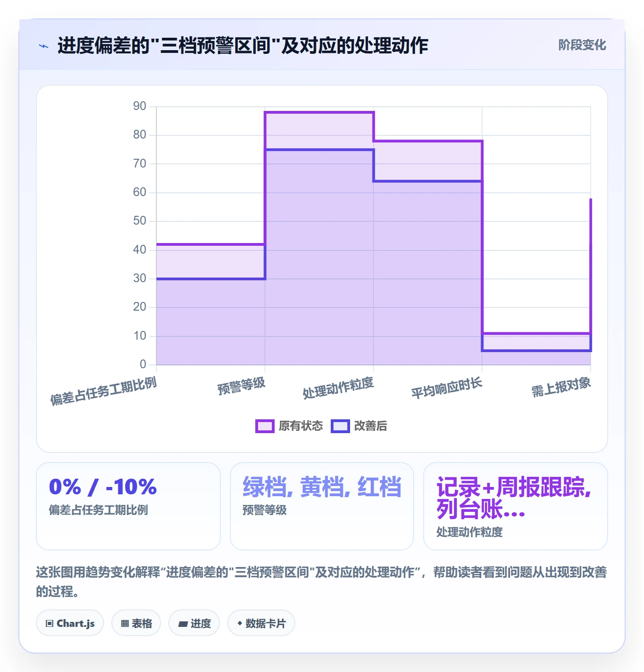Select the 表格 tag chip
Viewport: 644px width, 672px height.
[x=136, y=623]
